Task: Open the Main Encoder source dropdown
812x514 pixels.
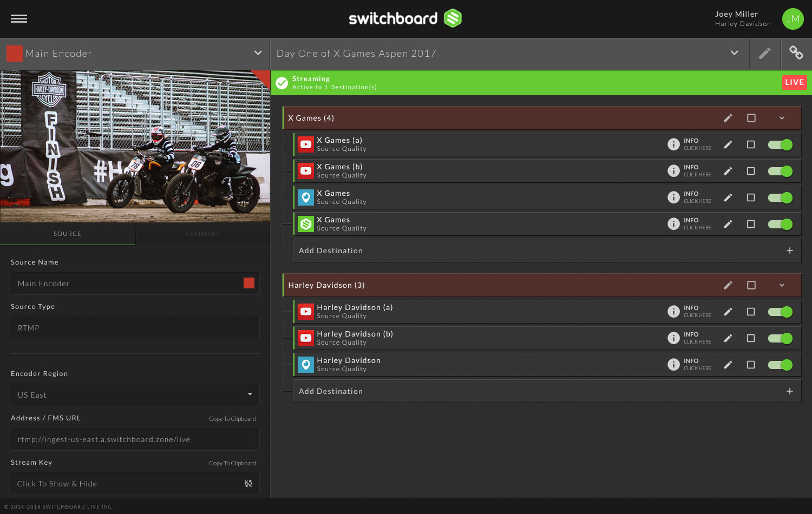Action: click(258, 53)
